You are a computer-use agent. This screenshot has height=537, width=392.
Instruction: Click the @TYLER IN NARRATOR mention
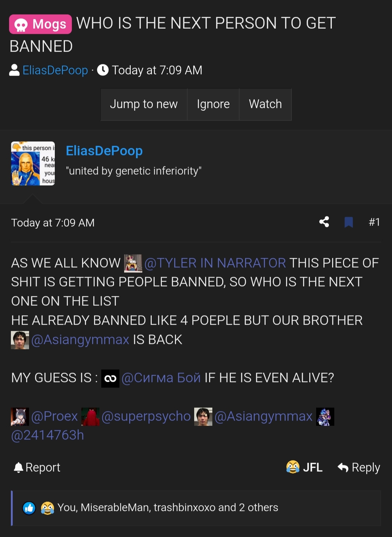coord(215,263)
